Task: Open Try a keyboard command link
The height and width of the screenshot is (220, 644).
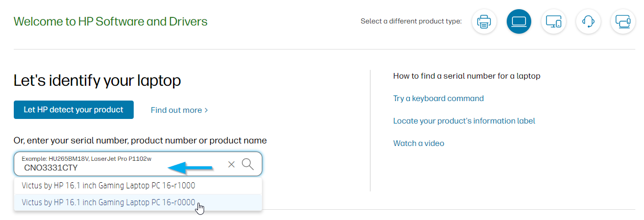Action: (438, 99)
